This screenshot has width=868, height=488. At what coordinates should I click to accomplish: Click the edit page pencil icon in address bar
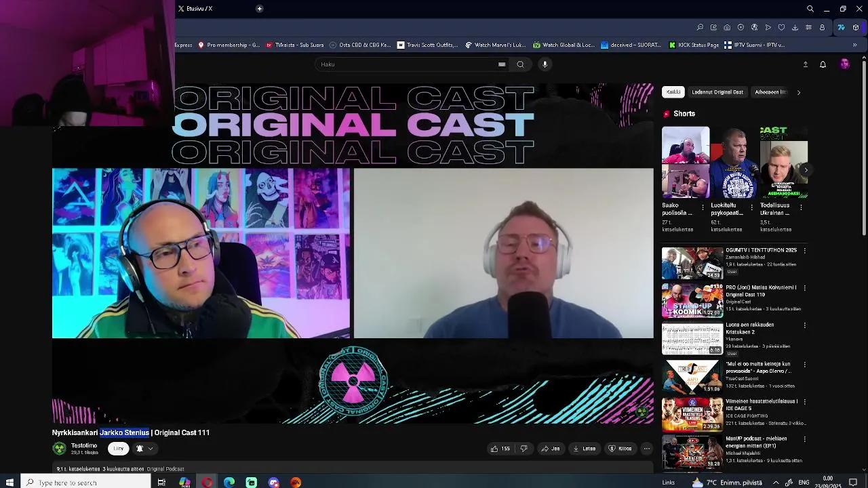click(x=713, y=28)
